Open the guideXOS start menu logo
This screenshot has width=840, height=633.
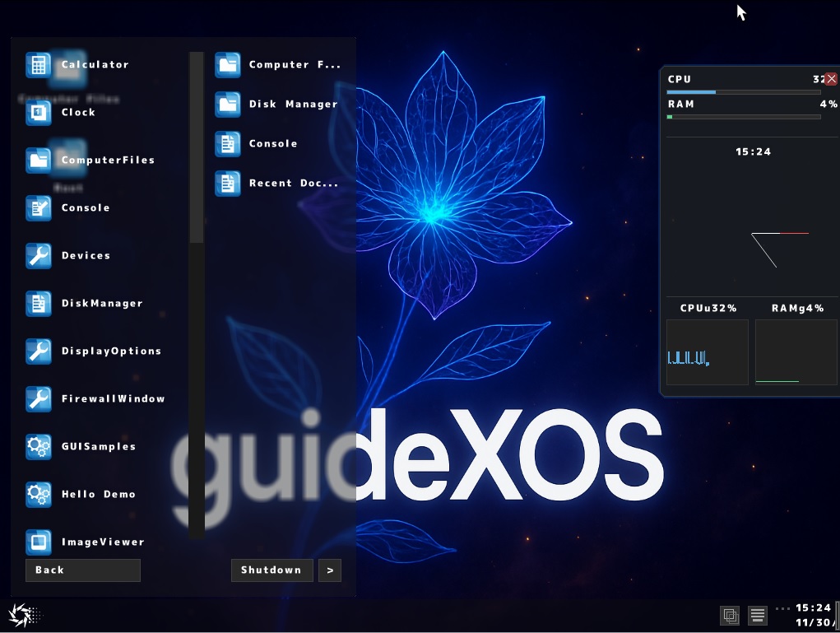pos(23,615)
